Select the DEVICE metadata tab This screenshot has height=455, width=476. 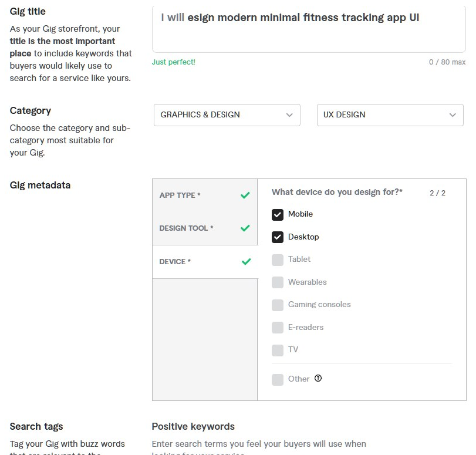point(205,261)
